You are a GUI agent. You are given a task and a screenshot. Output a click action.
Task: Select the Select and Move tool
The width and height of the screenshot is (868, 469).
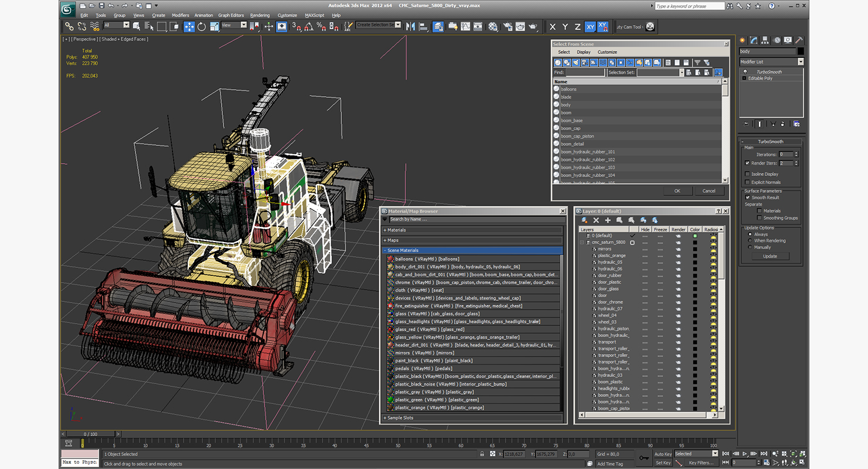tap(189, 26)
